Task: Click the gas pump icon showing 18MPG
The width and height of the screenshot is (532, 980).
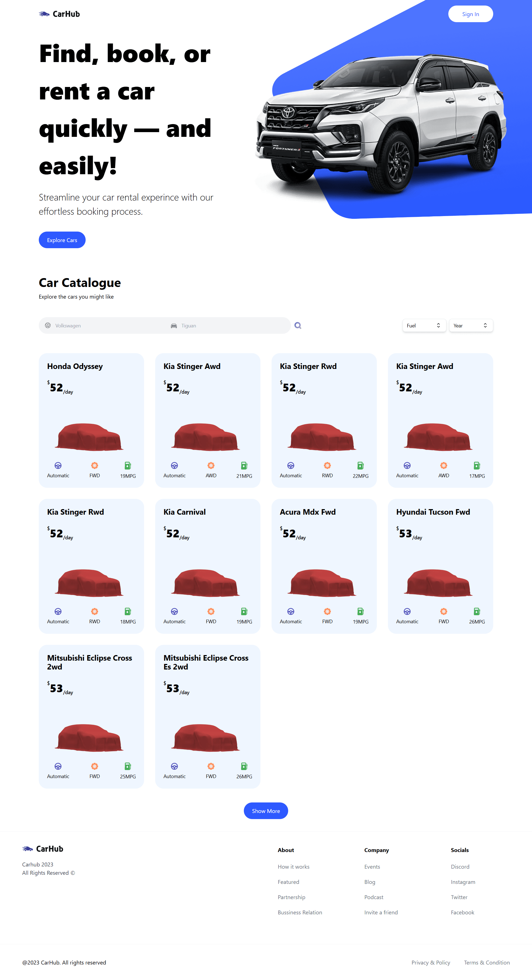Action: 128,611
